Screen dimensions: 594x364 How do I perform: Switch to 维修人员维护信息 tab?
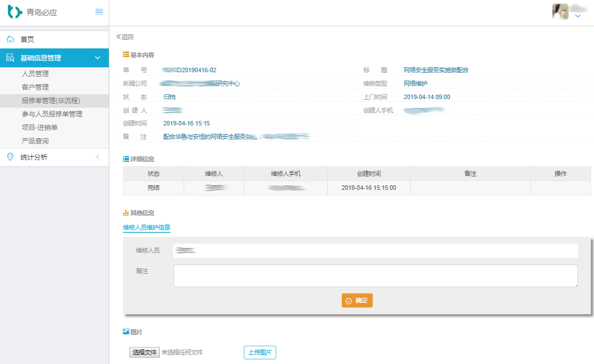tap(146, 227)
